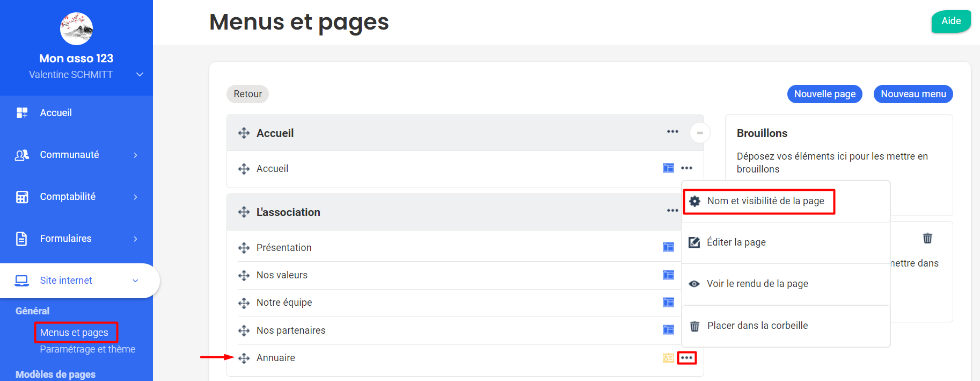980x381 pixels.
Task: Expand the Communauté sidebar section
Action: coord(135,155)
